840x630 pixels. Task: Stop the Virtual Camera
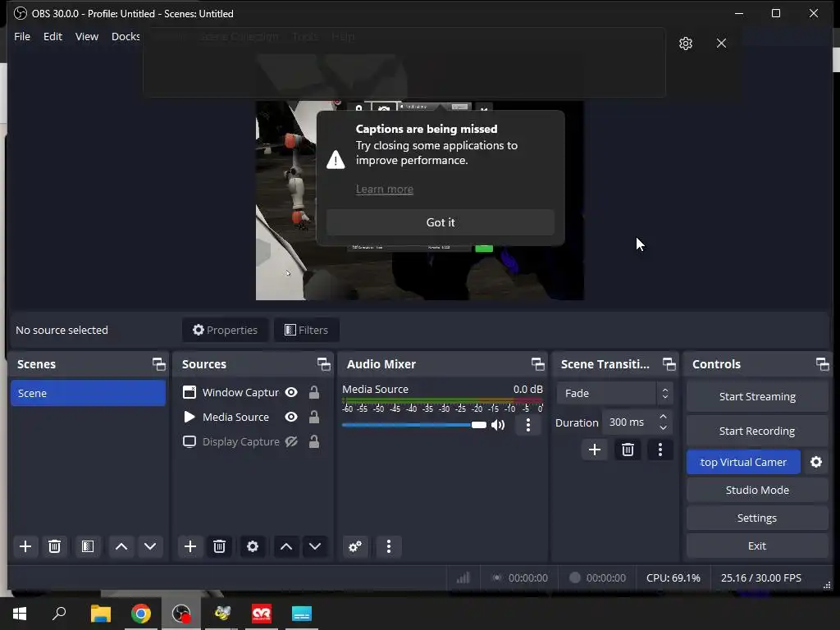click(743, 462)
